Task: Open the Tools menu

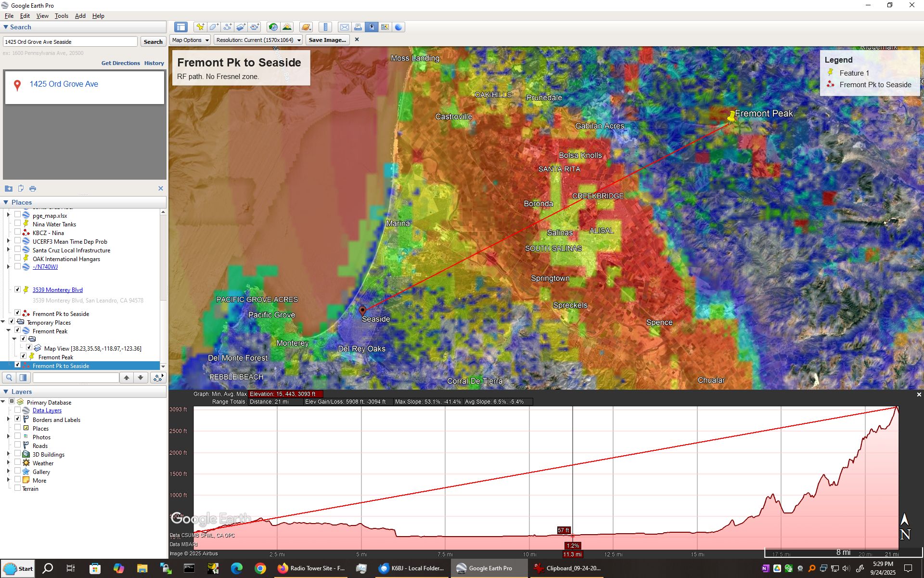Action: coord(61,16)
